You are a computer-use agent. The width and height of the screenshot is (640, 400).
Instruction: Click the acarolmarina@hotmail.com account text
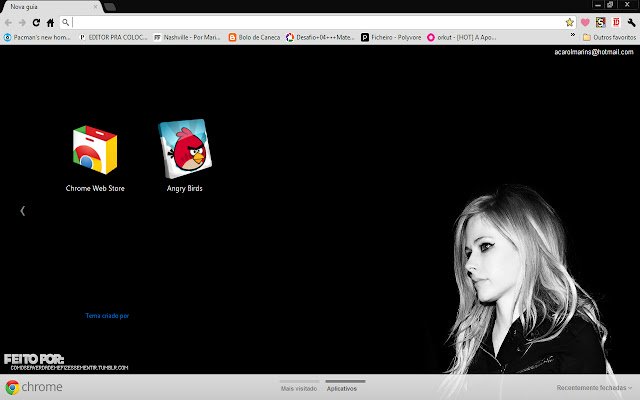tap(594, 52)
